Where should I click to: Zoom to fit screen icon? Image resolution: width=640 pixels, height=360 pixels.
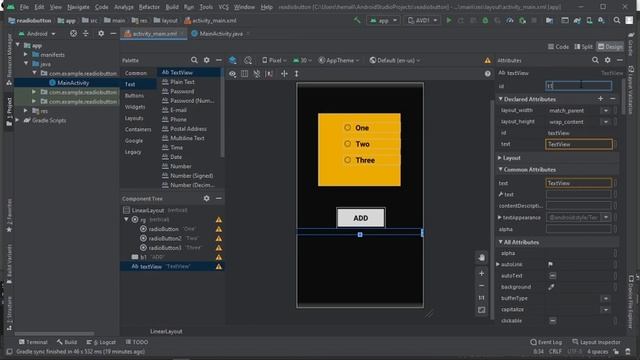[482, 310]
